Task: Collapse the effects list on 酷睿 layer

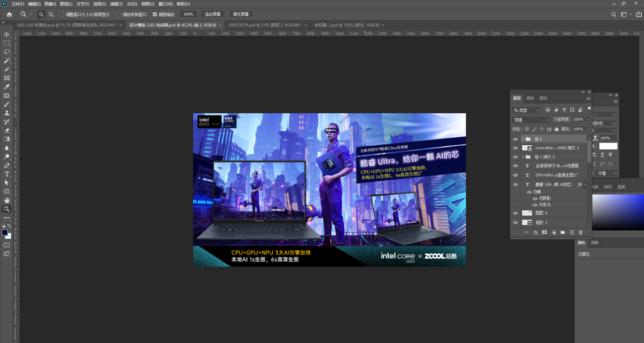Action: pyautogui.click(x=585, y=185)
